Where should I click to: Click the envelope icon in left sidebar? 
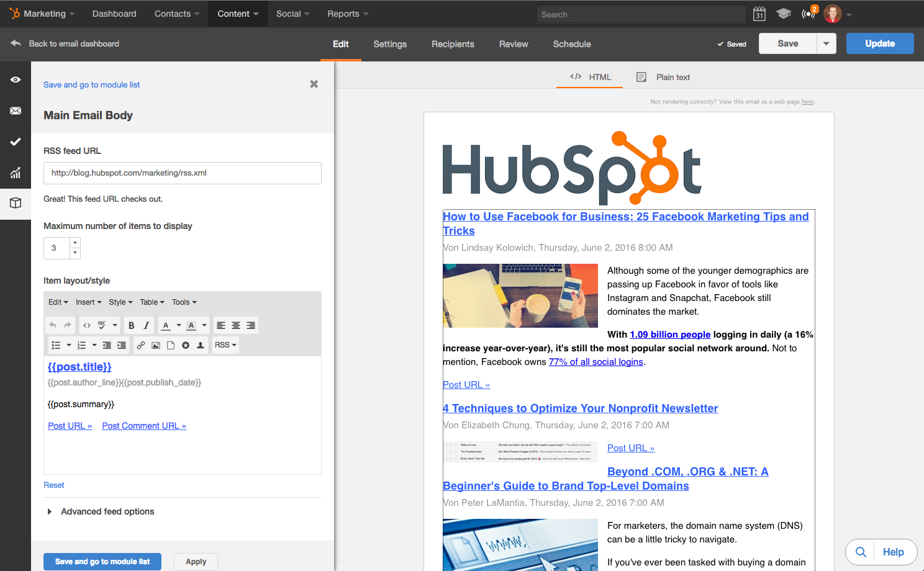16,111
